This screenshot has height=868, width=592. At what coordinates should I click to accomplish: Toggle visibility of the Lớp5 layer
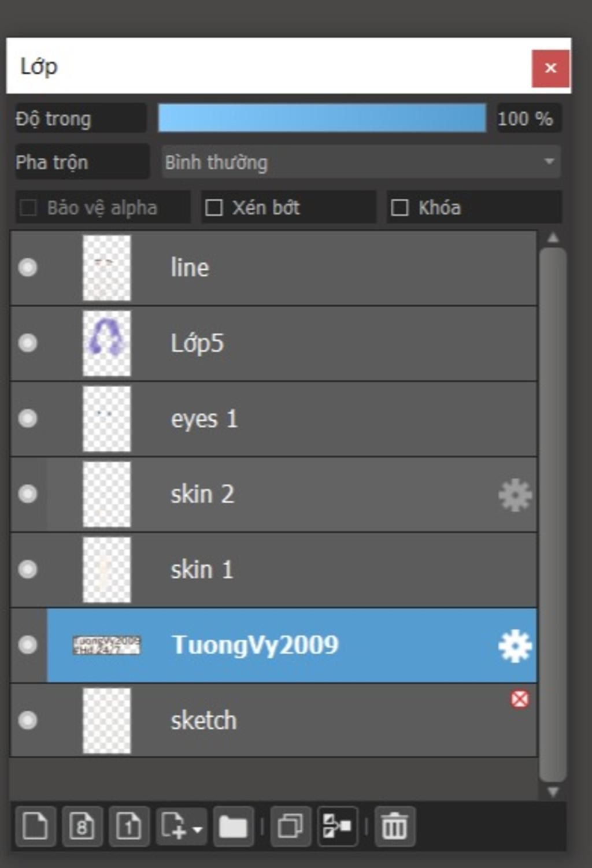pyautogui.click(x=28, y=343)
